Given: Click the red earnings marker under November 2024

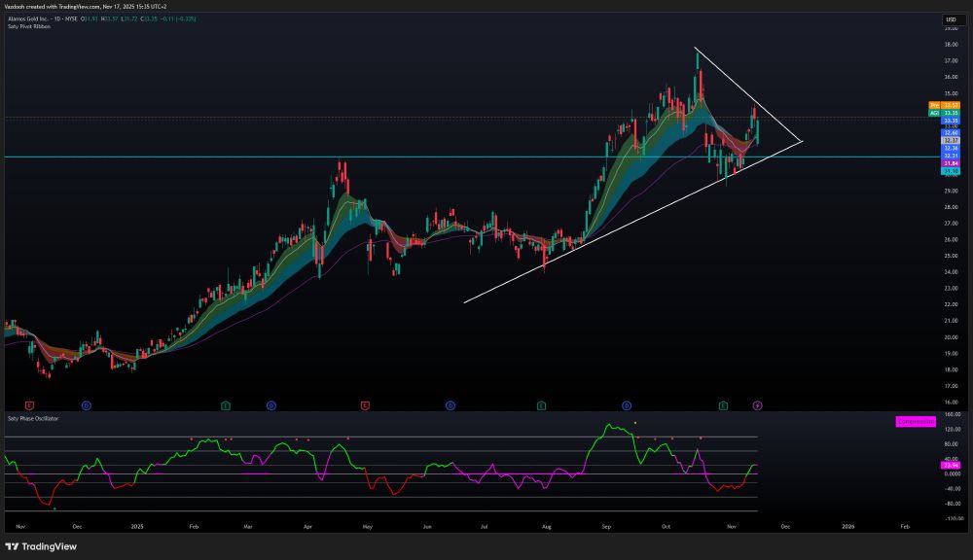Looking at the screenshot, I should 29,405.
